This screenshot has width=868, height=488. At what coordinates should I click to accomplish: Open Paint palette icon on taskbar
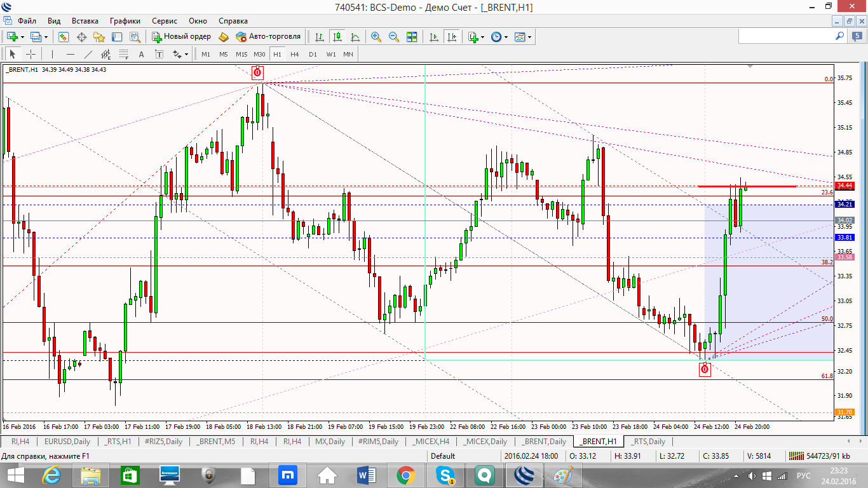(x=564, y=475)
